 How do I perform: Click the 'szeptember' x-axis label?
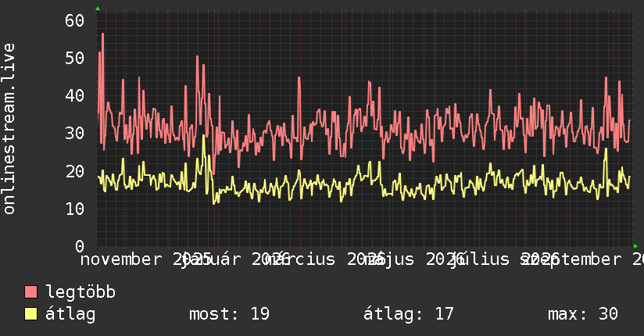(571, 259)
